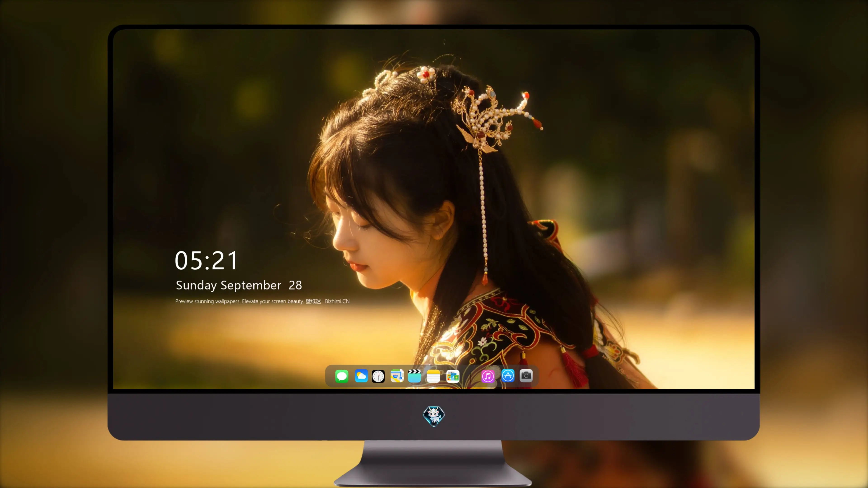Open the Videos clapperboard app in the dock
The width and height of the screenshot is (868, 488).
coord(415,376)
